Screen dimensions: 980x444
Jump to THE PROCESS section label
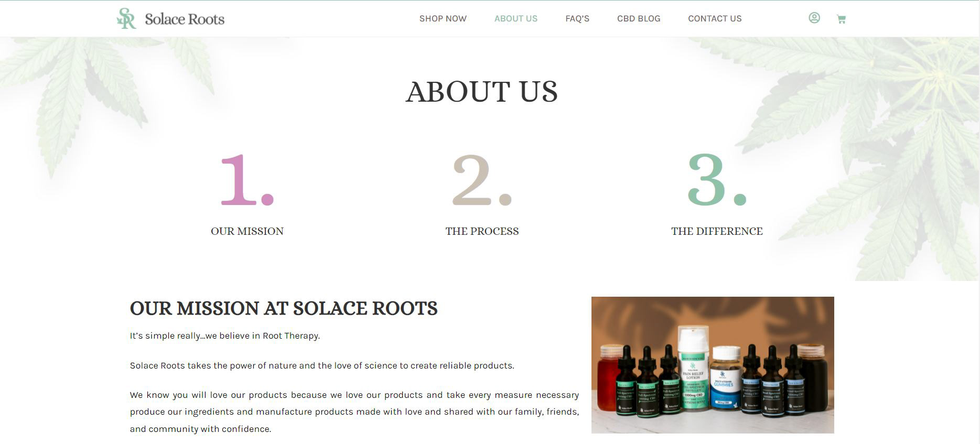(x=482, y=231)
